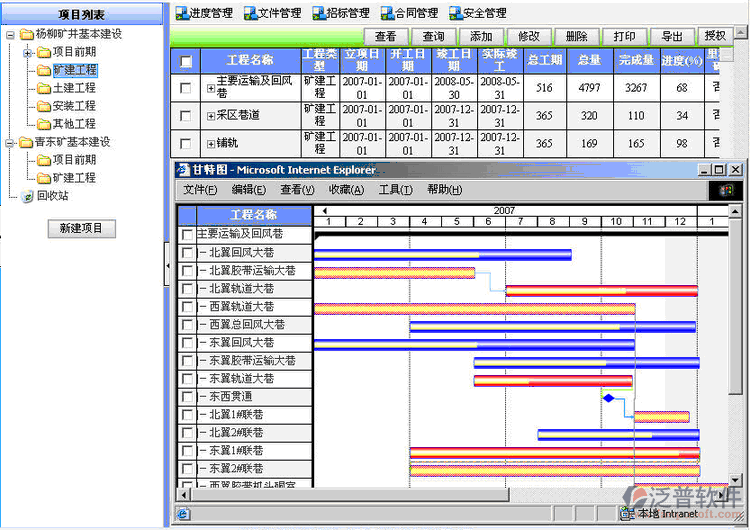Click the 青东矿基本建设 folder icon
Viewport: 752px width, 530px height.
[x=26, y=142]
